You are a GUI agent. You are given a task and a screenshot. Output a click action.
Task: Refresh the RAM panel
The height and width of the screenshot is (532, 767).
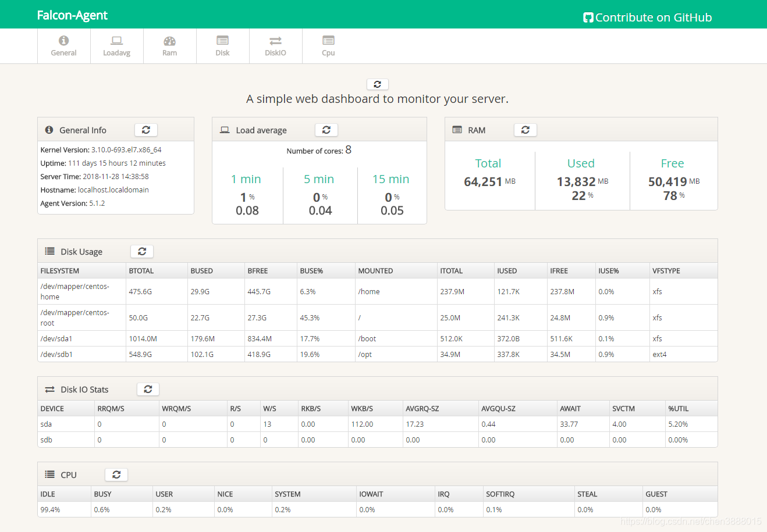point(525,130)
